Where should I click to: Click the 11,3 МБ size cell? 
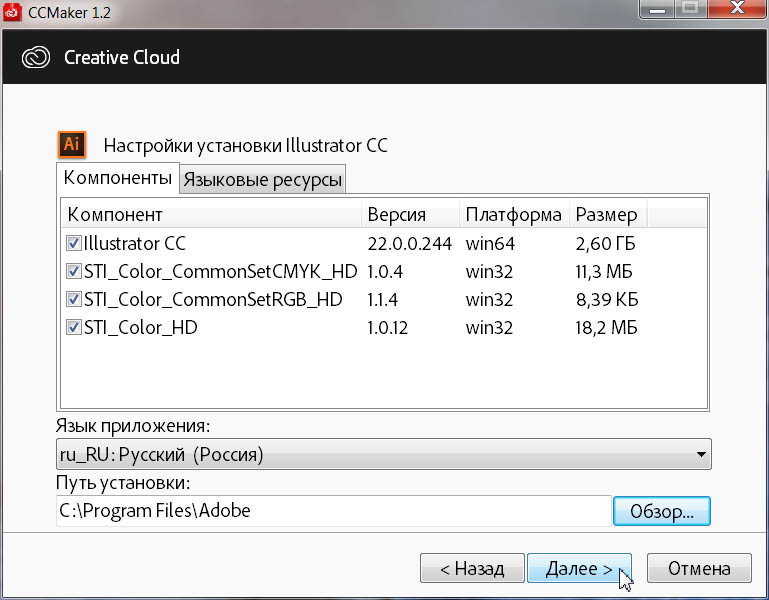coord(604,271)
